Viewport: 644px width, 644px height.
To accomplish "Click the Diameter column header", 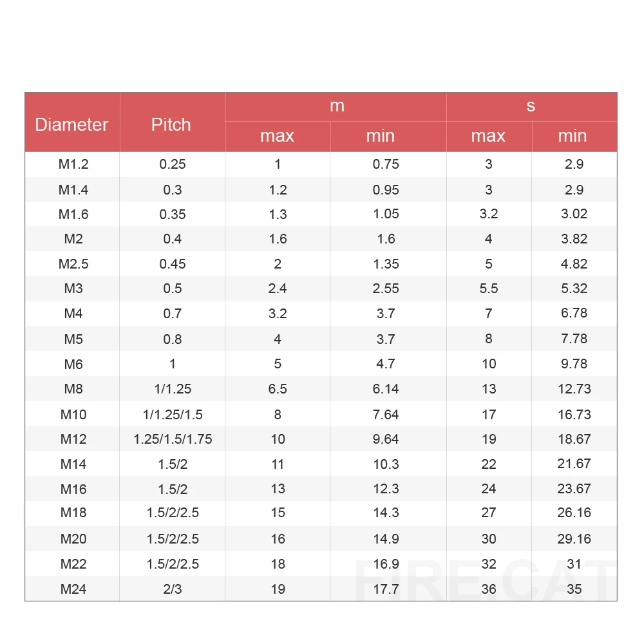I will pyautogui.click(x=71, y=124).
